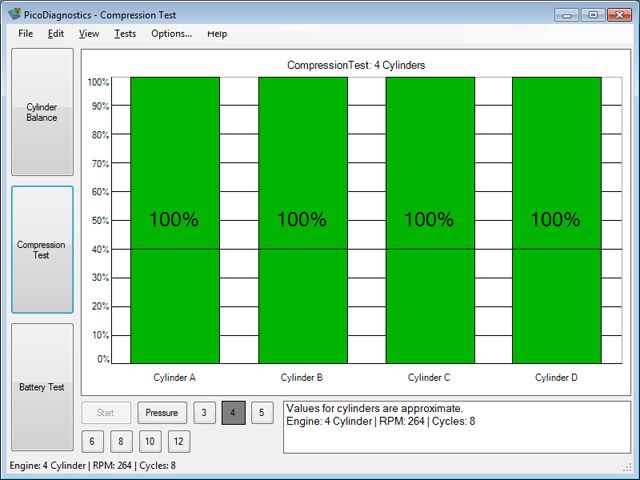Choose the 5 cylinder option
This screenshot has width=640, height=480.
pyautogui.click(x=261, y=412)
